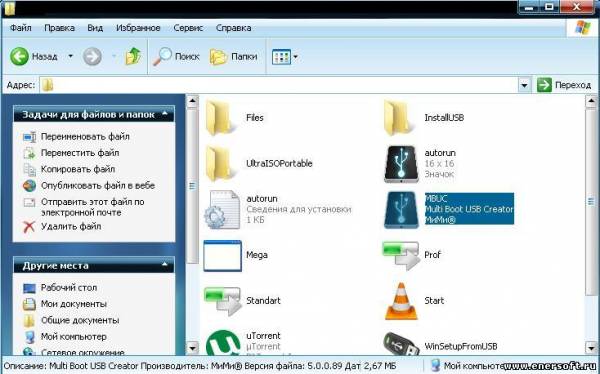Click the Move file task icon
The image size is (600, 374).
point(29,153)
